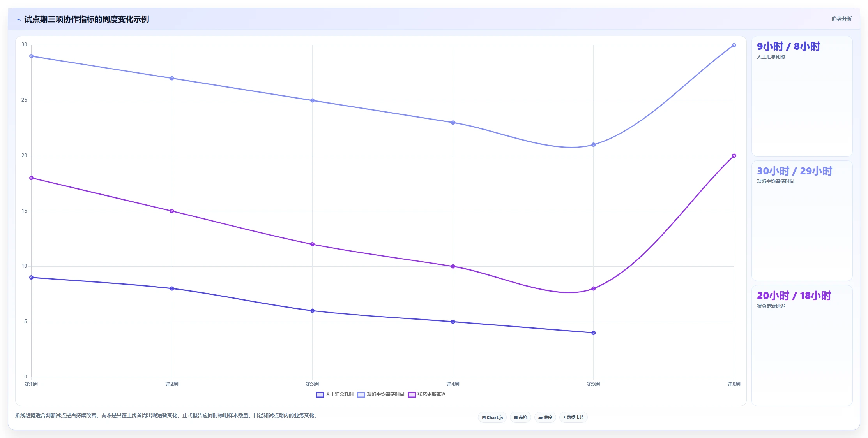
Task: Click the y-axis tick label 5
Action: (x=26, y=322)
